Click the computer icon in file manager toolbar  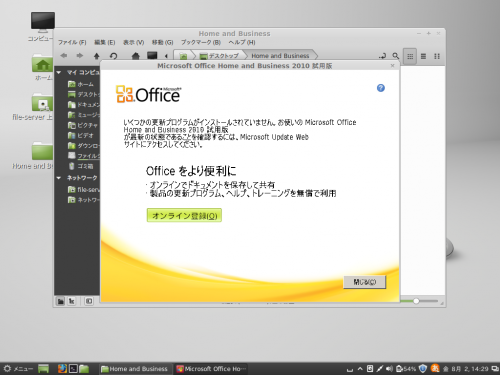(152, 56)
